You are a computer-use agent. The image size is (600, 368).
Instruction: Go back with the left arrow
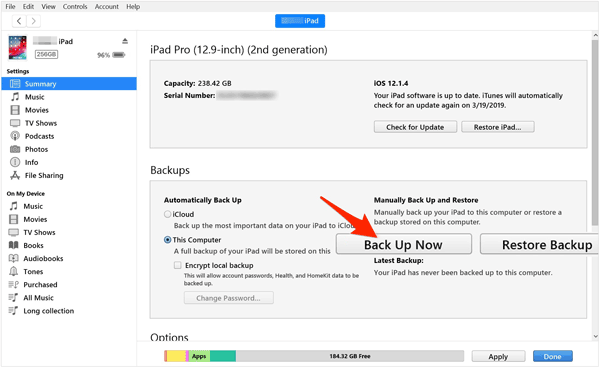tap(19, 21)
